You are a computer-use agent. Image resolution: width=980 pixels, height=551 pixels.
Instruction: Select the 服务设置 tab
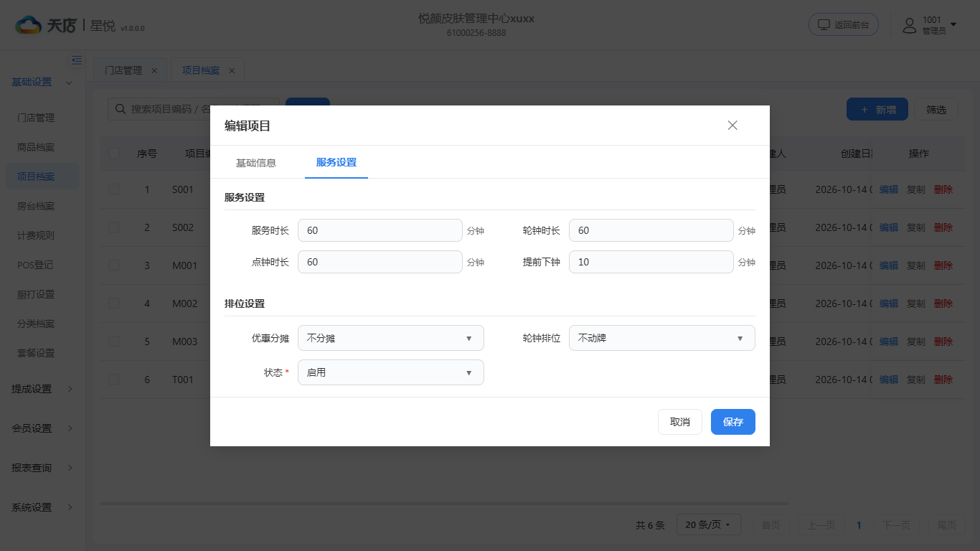click(336, 163)
